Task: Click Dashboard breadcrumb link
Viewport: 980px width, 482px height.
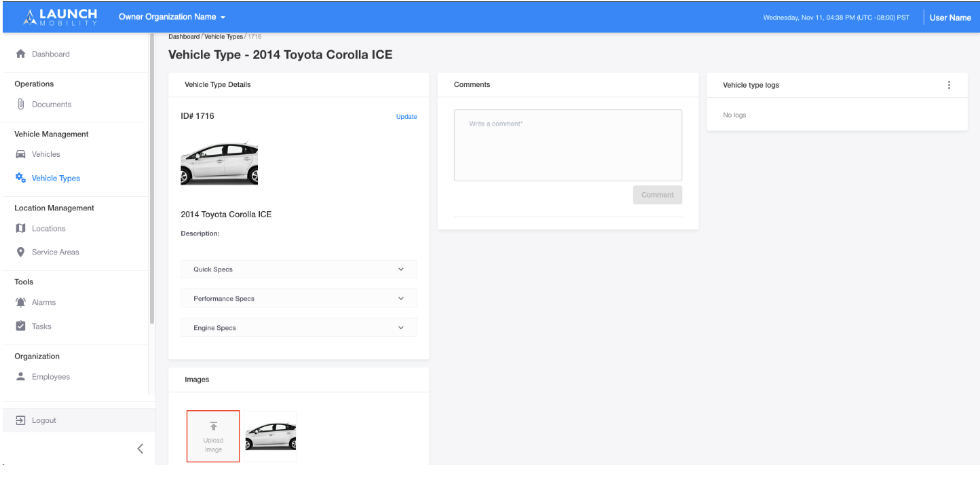Action: pyautogui.click(x=184, y=37)
